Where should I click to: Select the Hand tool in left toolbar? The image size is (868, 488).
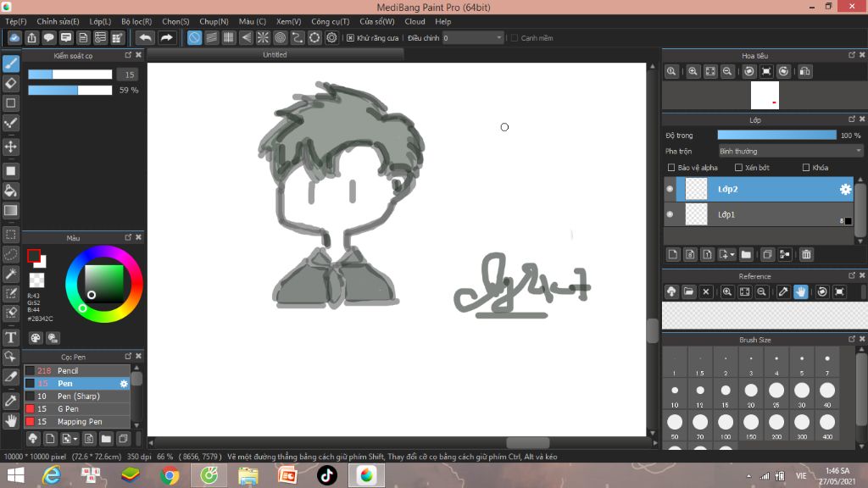(11, 420)
